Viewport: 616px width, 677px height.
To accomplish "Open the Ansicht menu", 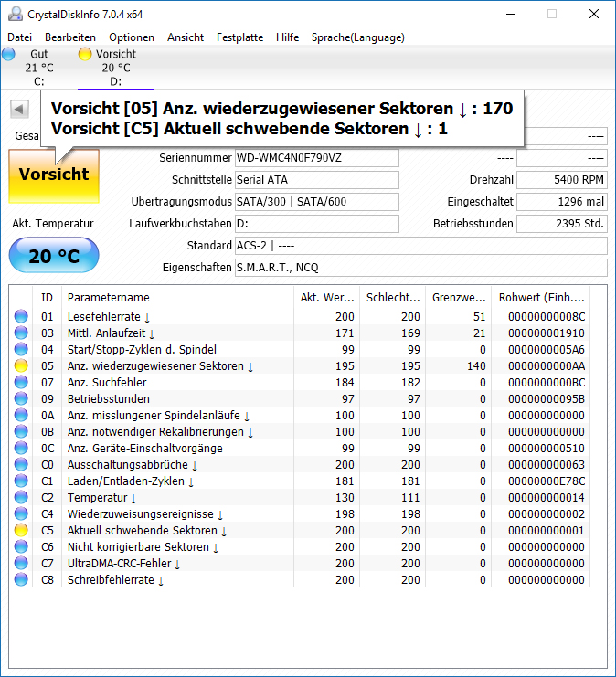I will click(186, 37).
